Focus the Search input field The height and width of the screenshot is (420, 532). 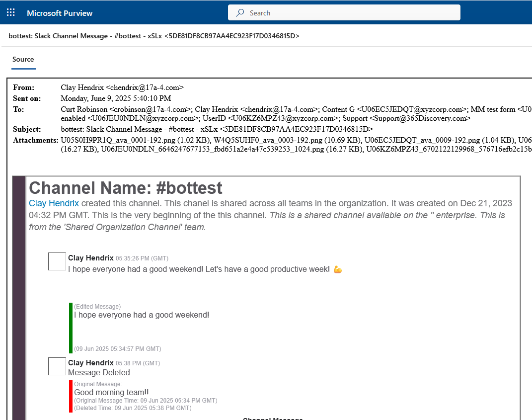[344, 12]
